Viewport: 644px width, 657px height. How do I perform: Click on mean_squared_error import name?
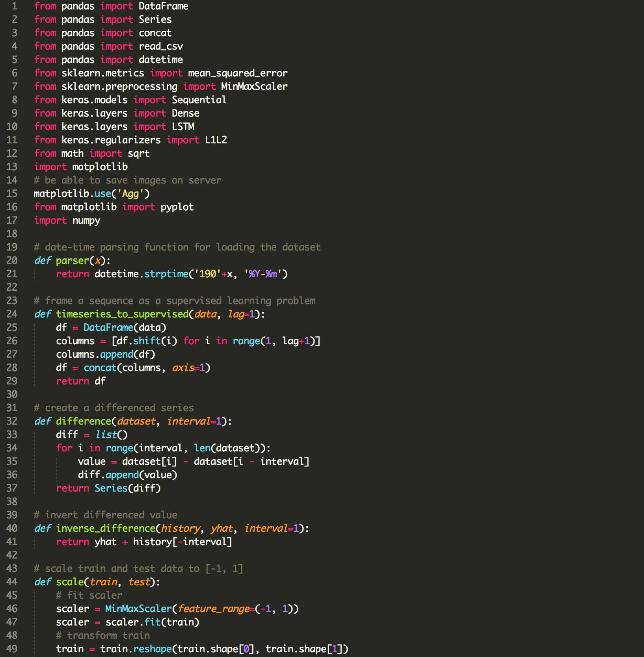click(x=238, y=73)
